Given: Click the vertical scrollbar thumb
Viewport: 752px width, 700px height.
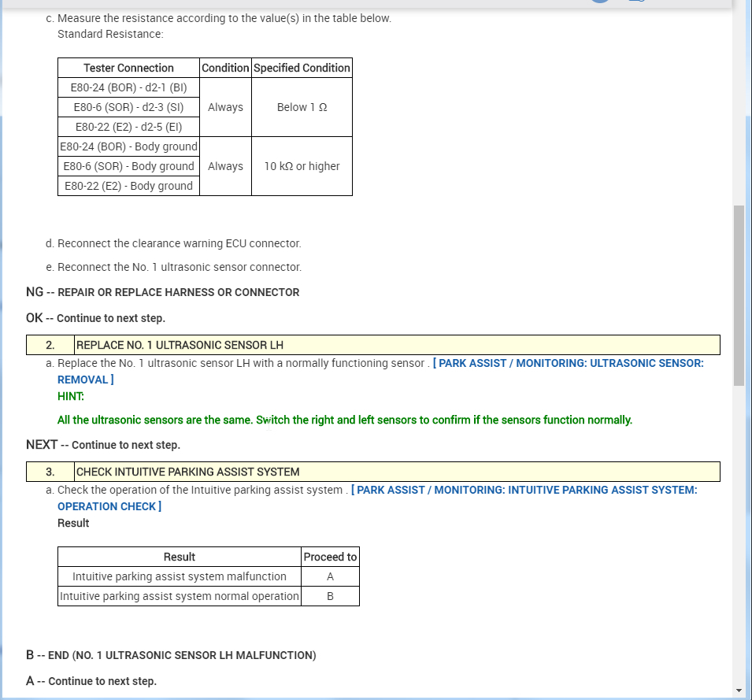Looking at the screenshot, I should (x=739, y=295).
